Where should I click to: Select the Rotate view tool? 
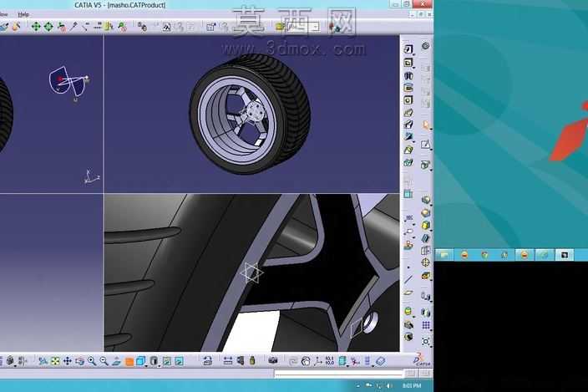tap(79, 361)
